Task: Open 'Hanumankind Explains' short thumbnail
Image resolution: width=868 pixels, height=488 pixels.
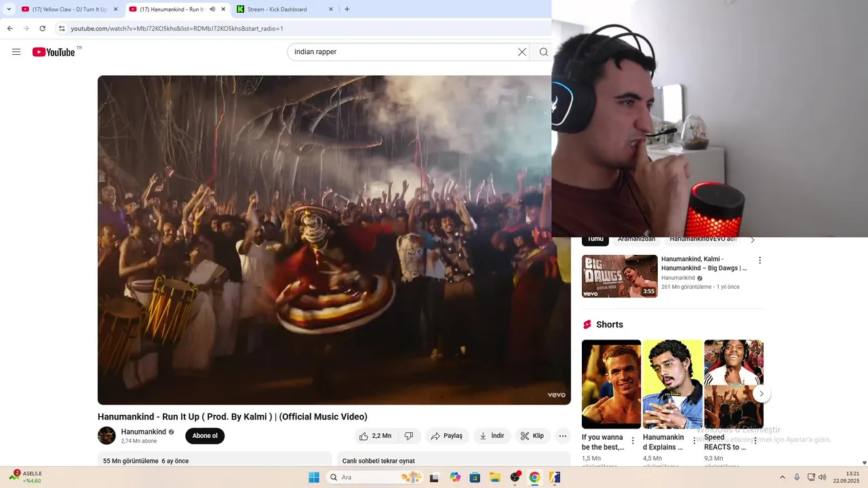Action: point(673,384)
